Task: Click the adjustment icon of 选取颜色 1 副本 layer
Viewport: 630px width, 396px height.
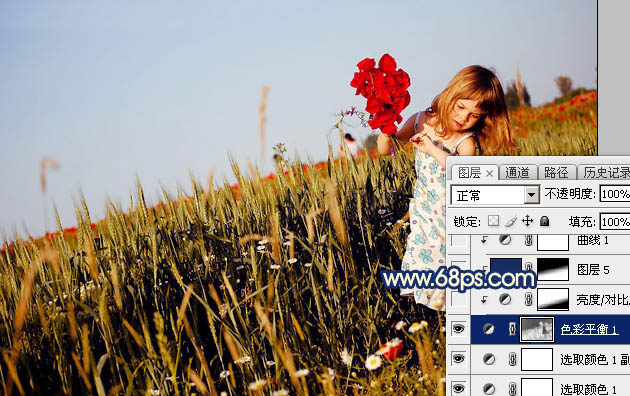Action: [489, 359]
